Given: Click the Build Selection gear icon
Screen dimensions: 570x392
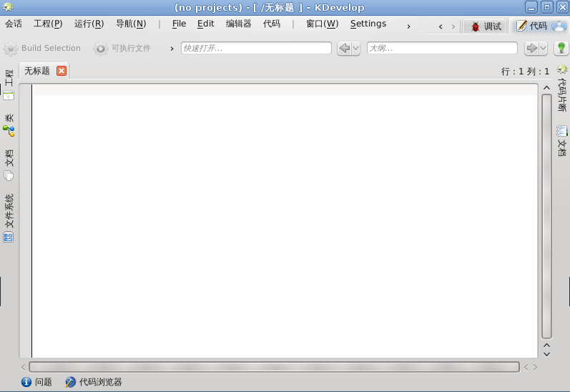Looking at the screenshot, I should (11, 49).
